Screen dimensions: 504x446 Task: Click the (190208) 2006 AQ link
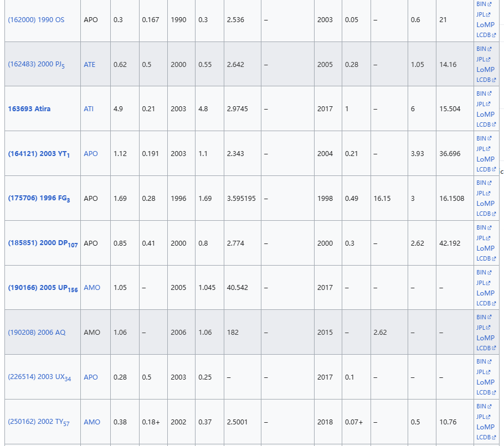click(x=37, y=333)
